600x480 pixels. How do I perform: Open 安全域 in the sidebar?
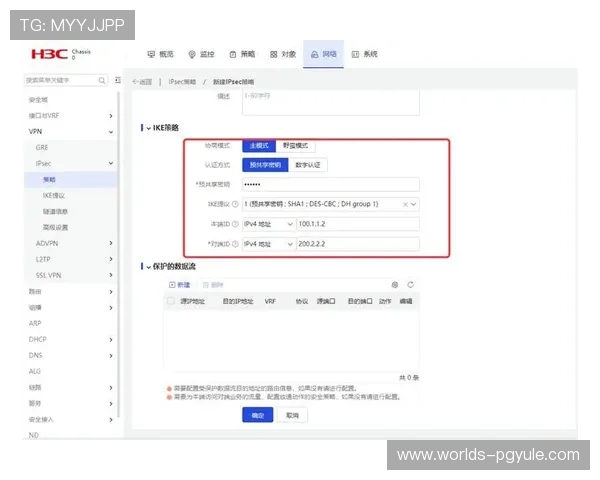pos(38,100)
